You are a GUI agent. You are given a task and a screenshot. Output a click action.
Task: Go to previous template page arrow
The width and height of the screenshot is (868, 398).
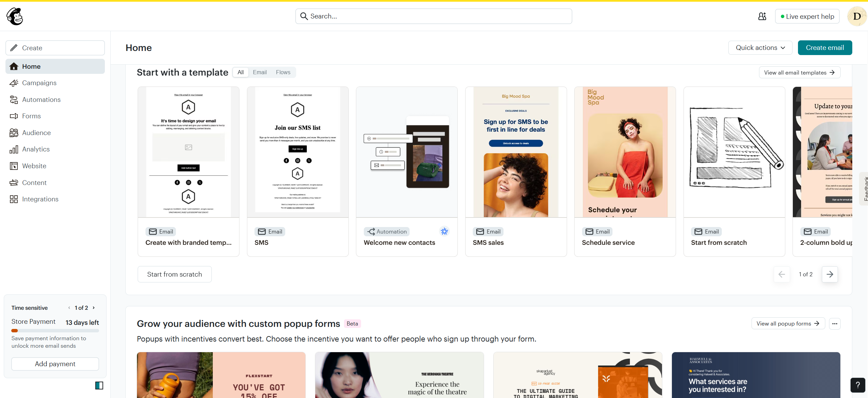tap(782, 274)
